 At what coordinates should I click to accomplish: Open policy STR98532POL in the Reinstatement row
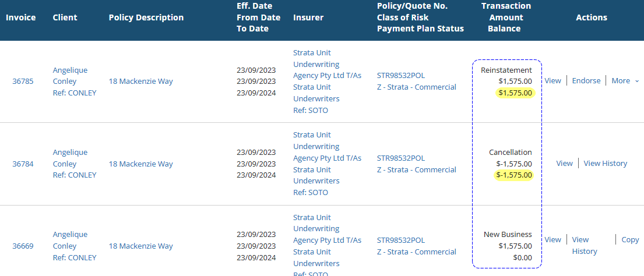[x=401, y=76]
